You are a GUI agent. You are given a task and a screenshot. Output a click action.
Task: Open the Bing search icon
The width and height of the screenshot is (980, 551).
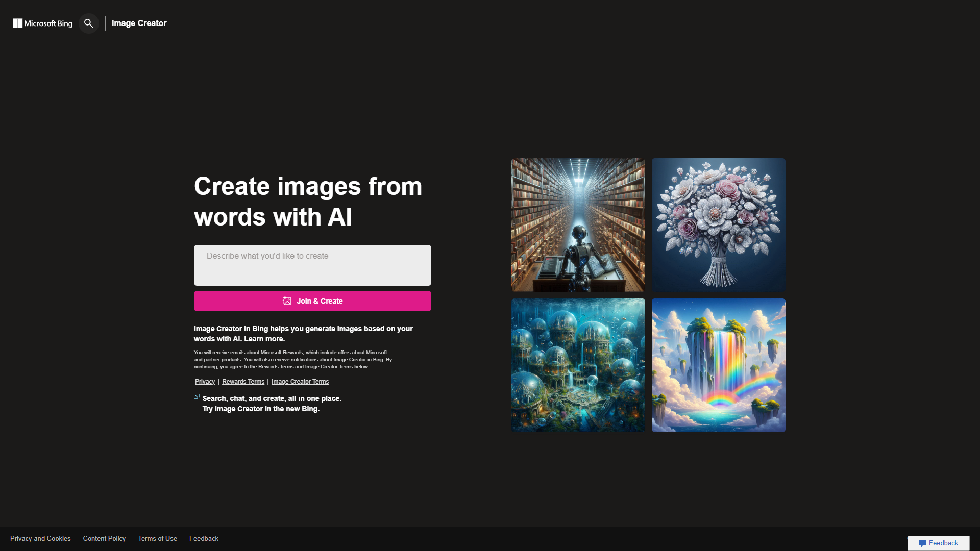click(x=88, y=23)
